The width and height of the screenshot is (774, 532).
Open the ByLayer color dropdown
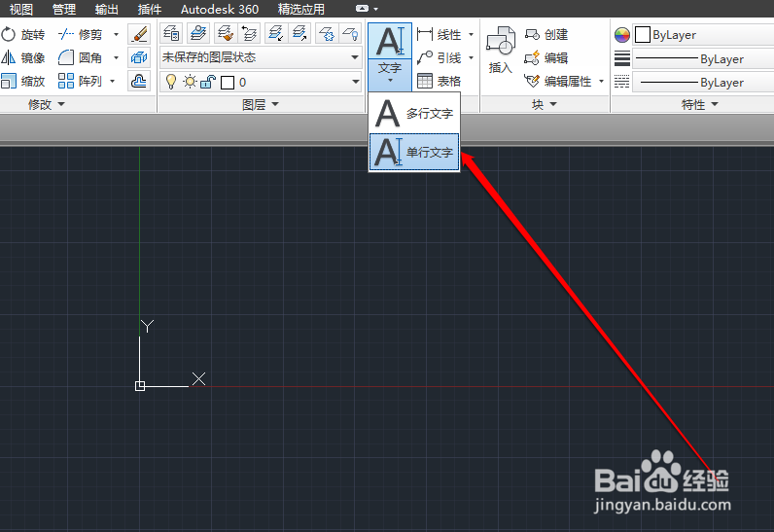[703, 35]
